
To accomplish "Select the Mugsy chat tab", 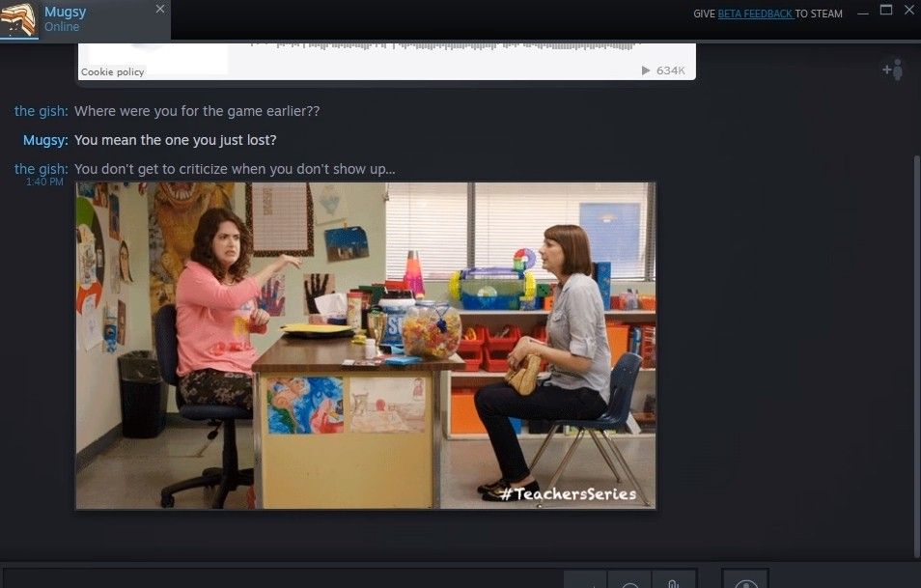I will coord(85,20).
